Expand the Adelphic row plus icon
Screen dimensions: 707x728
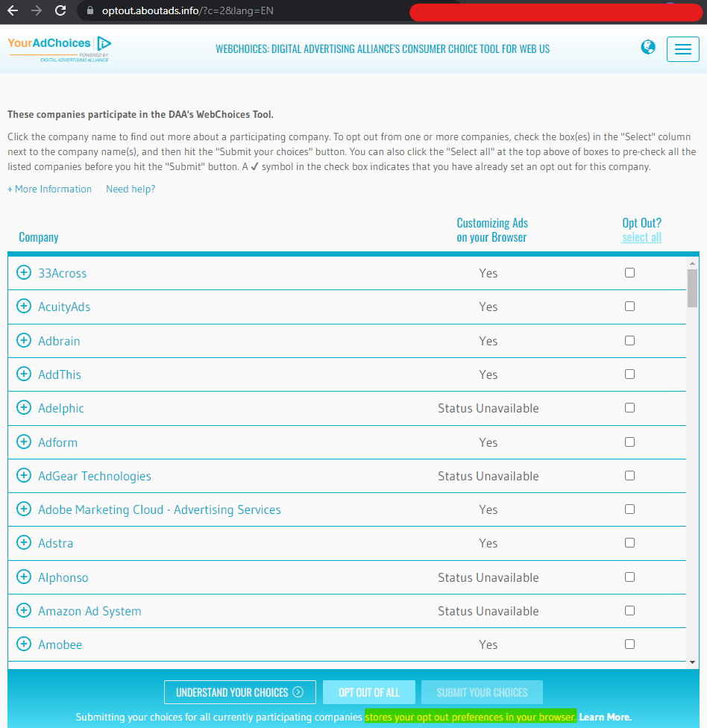tap(24, 408)
